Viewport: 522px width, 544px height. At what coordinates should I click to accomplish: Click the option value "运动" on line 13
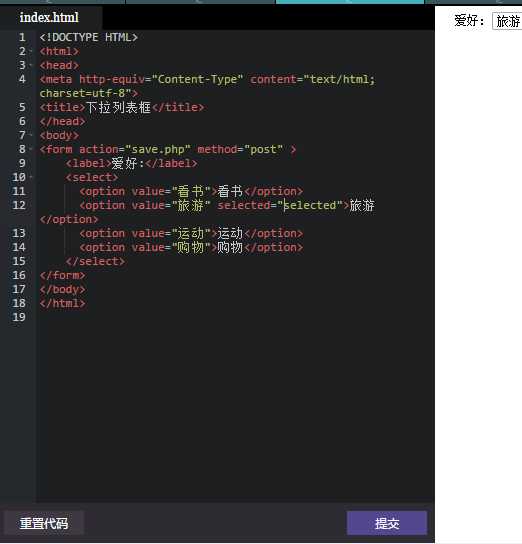pyautogui.click(x=191, y=233)
